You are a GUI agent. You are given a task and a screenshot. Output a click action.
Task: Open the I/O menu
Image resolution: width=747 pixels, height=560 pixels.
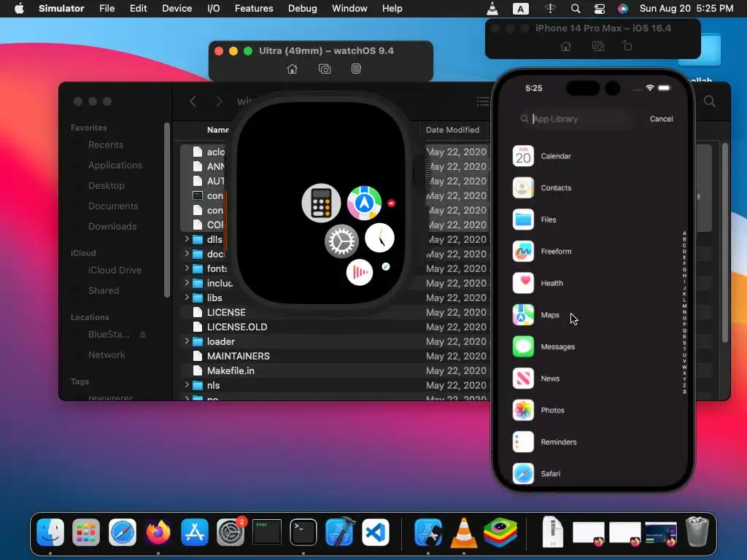pyautogui.click(x=214, y=9)
